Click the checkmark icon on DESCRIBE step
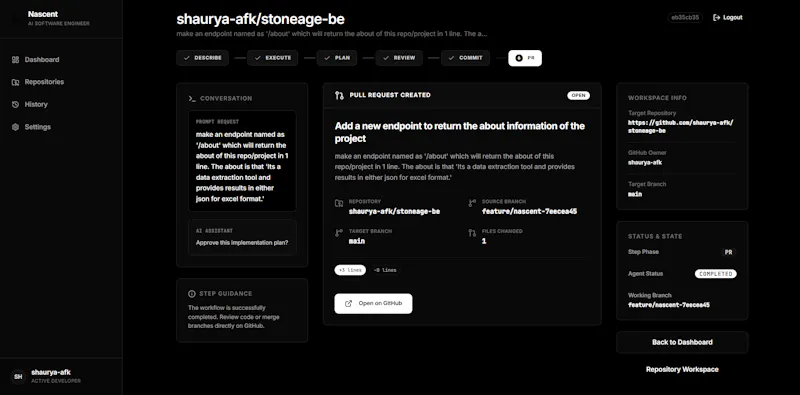Screen dimensions: 800x395 (x=187, y=58)
